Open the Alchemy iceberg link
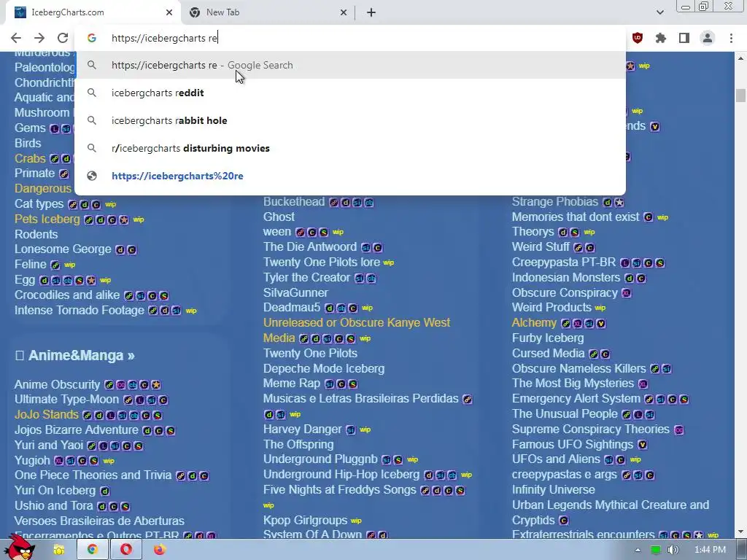The image size is (747, 560). click(x=534, y=323)
